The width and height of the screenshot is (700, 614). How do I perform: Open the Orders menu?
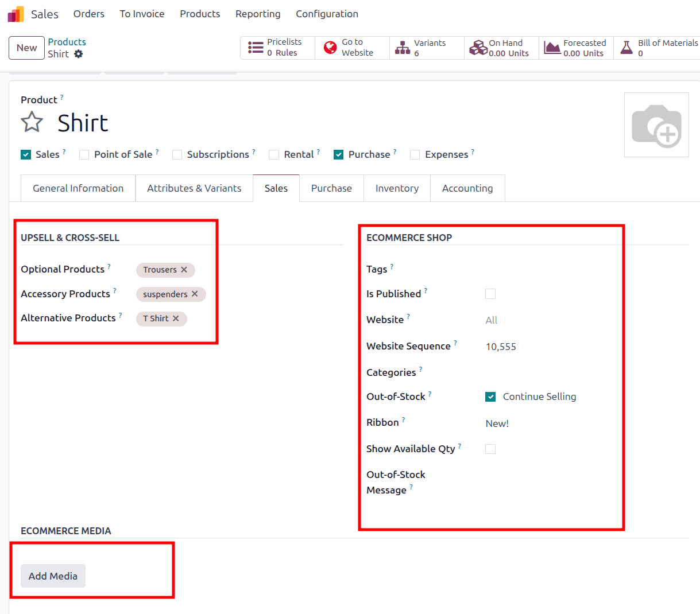pos(89,14)
